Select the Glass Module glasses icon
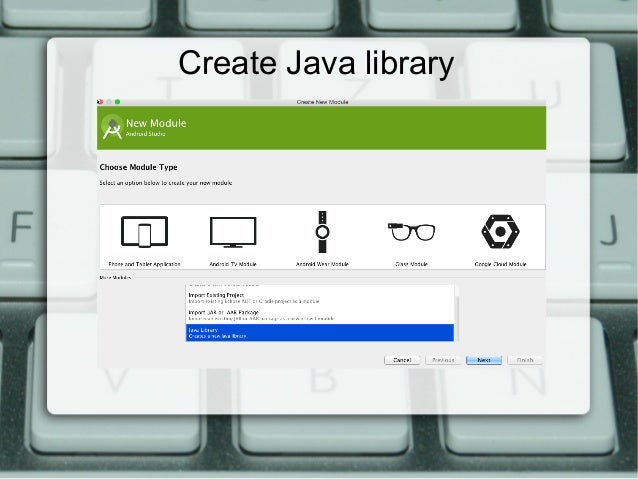This screenshot has width=638, height=479. (x=411, y=232)
